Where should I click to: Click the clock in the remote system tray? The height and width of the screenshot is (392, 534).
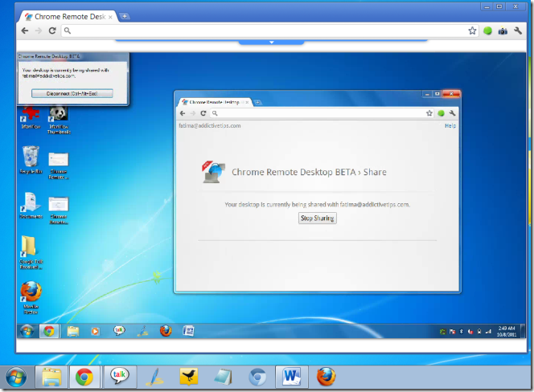[507, 330]
